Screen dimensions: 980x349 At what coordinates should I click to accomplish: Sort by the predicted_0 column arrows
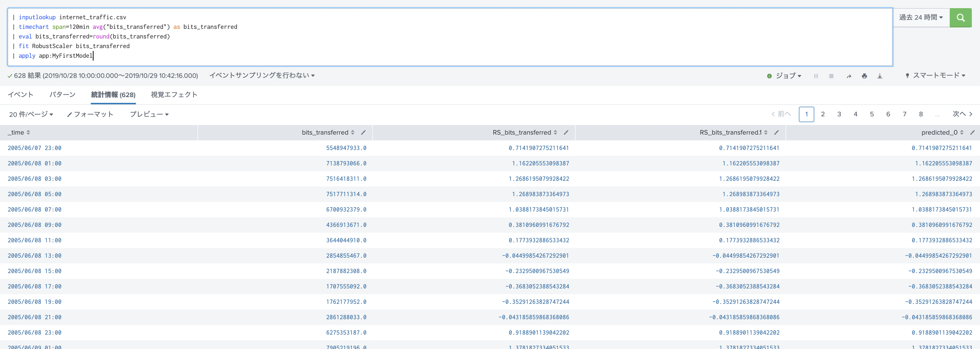pos(962,132)
